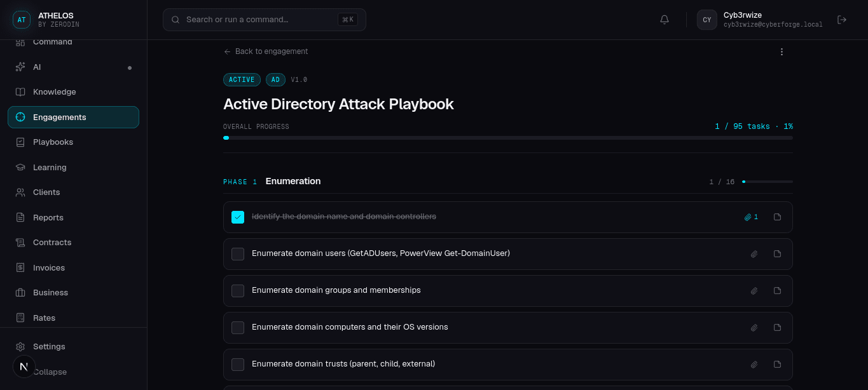868x390 pixels.
Task: Click the Enumerate domain trusts task text
Action: [x=343, y=364]
